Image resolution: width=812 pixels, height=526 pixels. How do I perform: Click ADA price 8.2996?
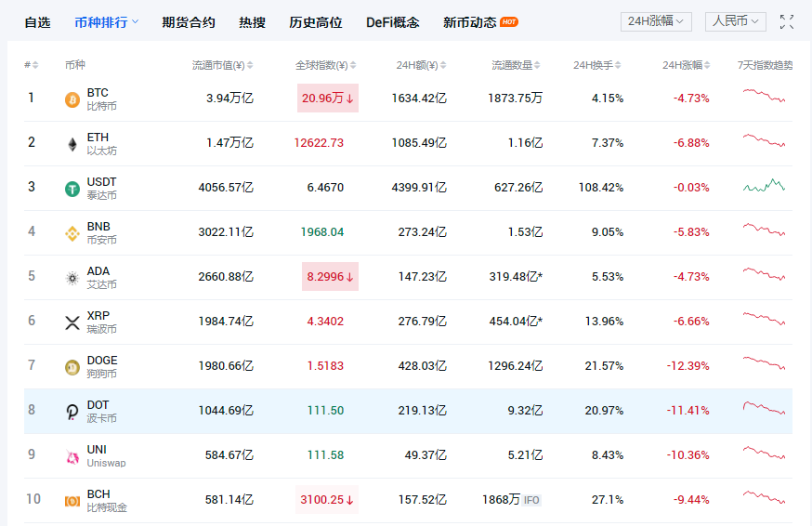pyautogui.click(x=330, y=277)
